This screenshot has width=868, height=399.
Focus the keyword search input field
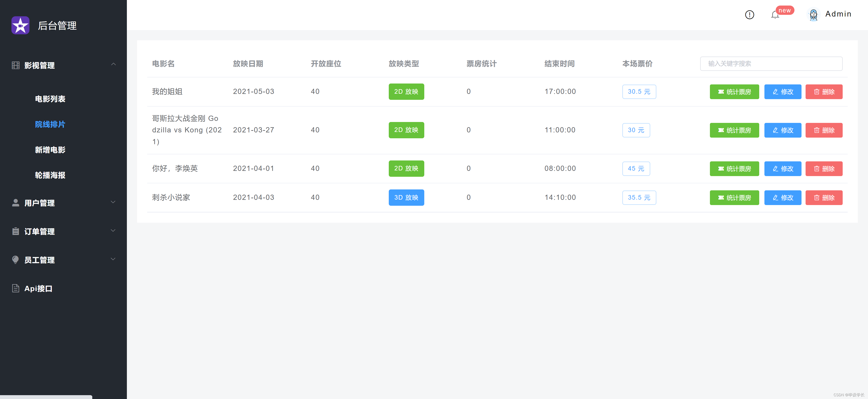[771, 64]
